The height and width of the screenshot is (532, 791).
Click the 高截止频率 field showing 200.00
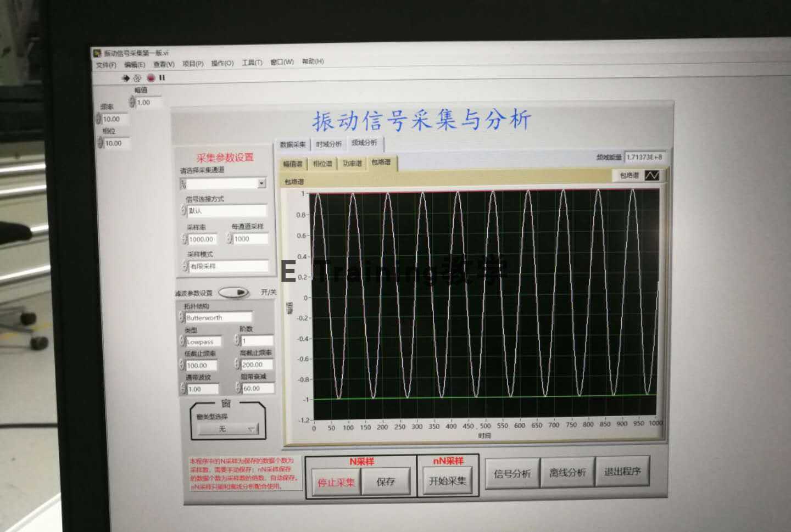point(257,365)
